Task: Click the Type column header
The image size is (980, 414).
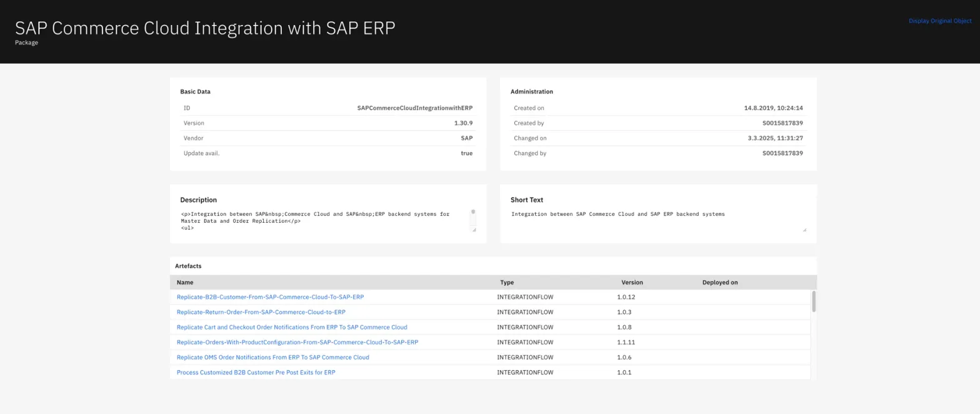Action: 506,282
